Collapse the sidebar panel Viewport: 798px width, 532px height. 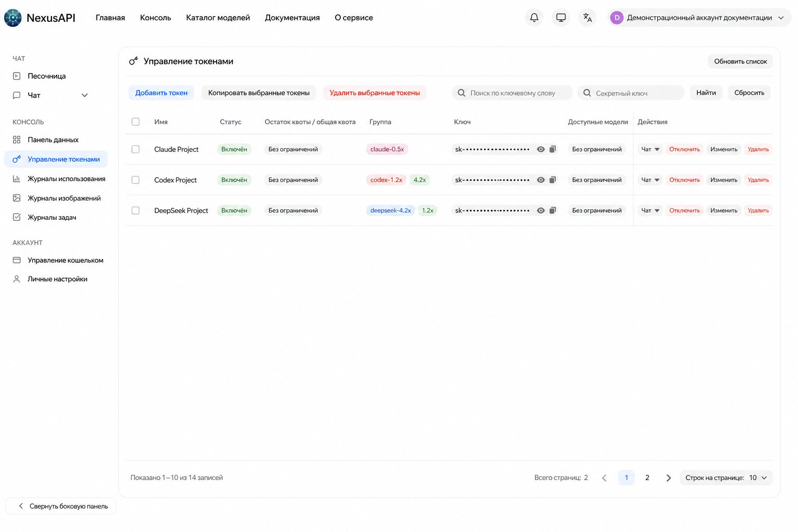[61, 506]
